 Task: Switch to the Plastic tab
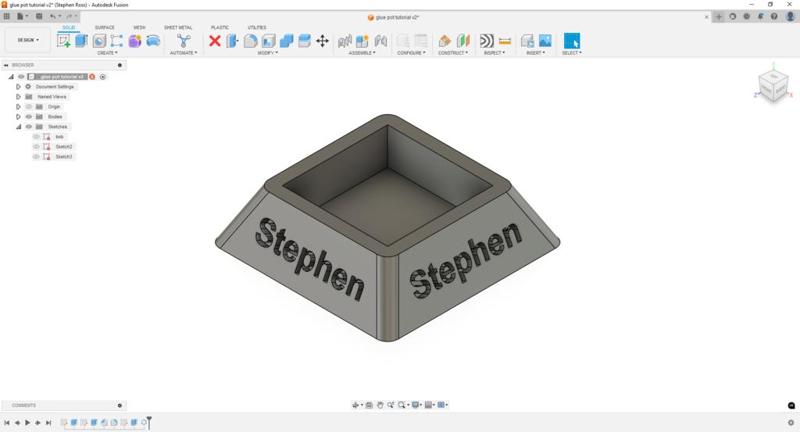220,28
